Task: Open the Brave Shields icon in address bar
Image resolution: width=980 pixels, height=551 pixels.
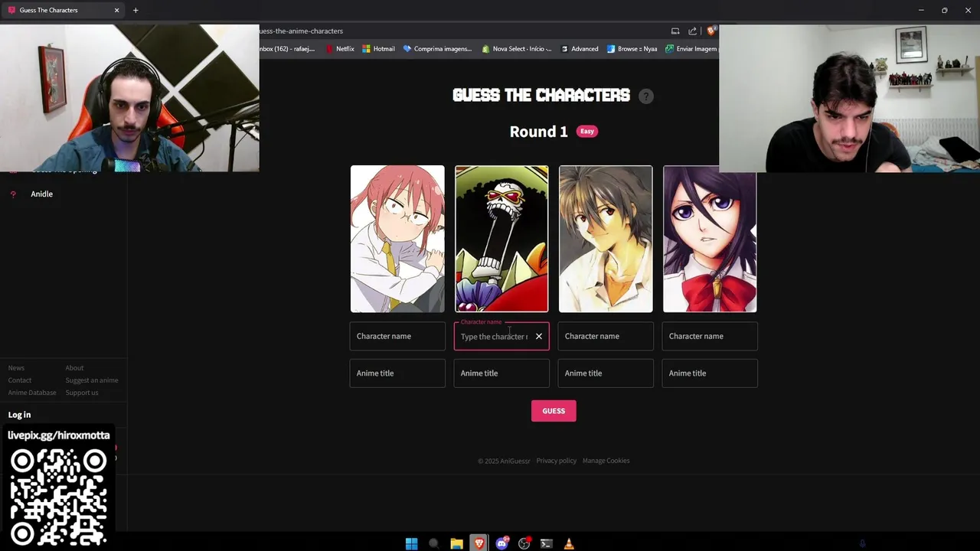Action: pos(711,31)
